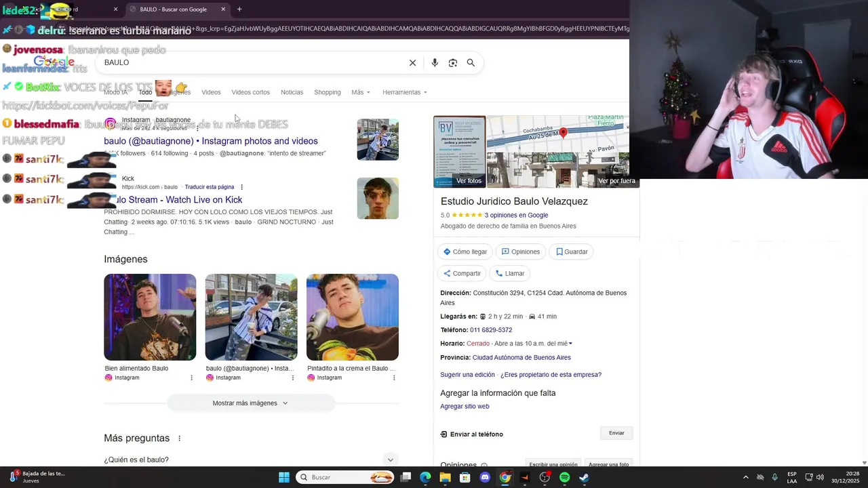Open options dots under Bien alimentado Baulo

pyautogui.click(x=191, y=378)
